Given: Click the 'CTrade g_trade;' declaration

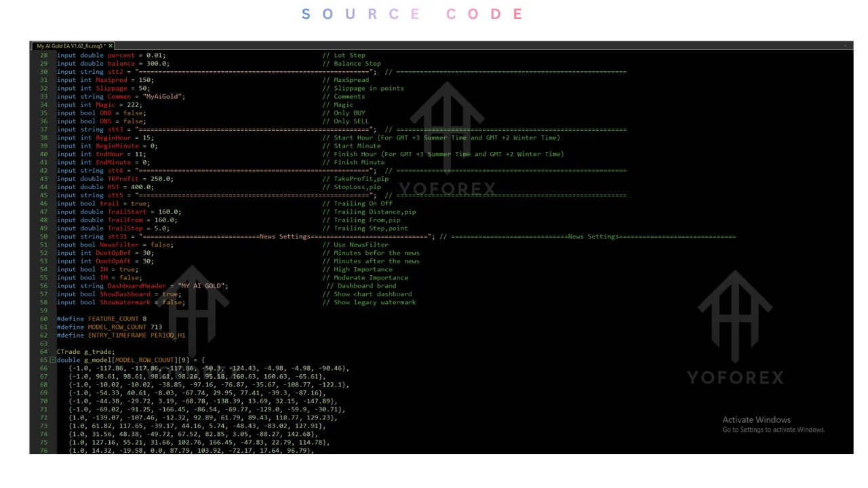Looking at the screenshot, I should (86, 352).
